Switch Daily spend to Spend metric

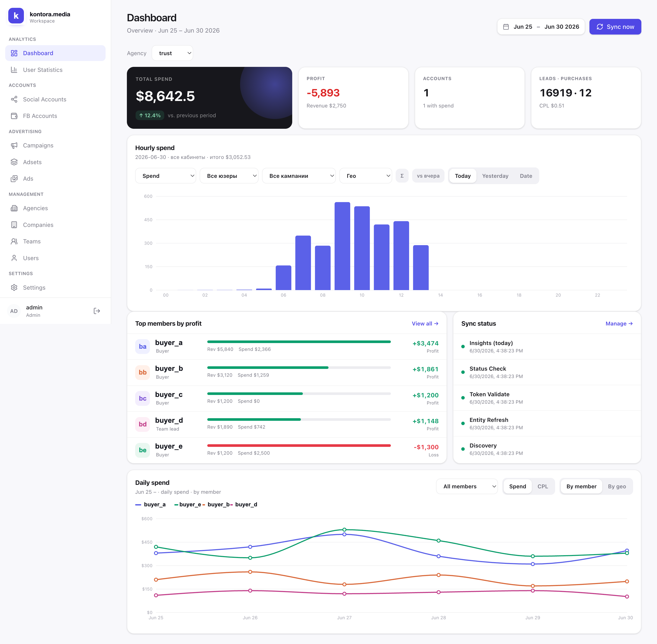(518, 486)
